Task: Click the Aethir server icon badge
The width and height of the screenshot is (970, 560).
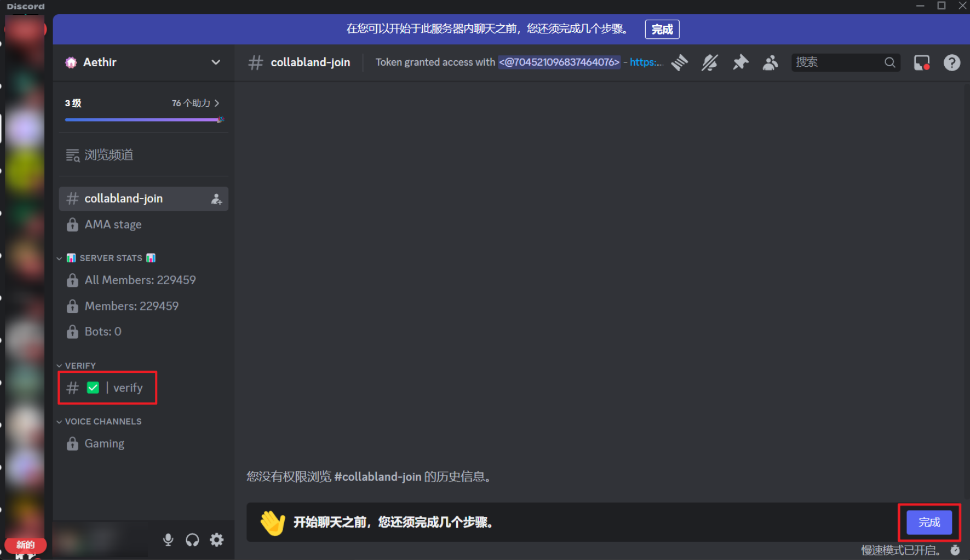Action: [71, 62]
